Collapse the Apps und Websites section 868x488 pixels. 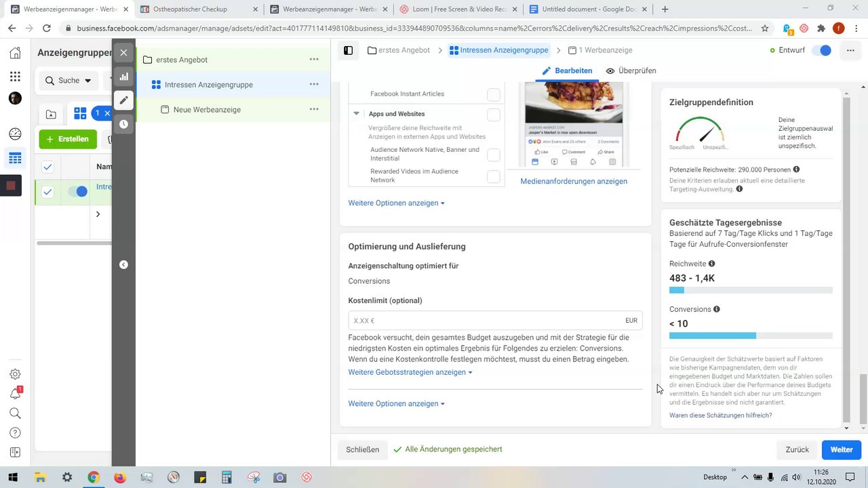357,114
